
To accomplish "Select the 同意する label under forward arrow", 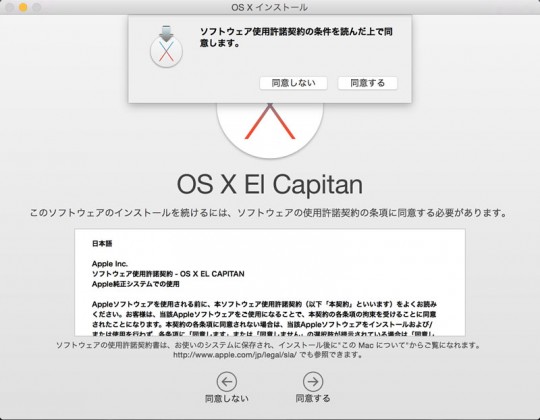I will pos(313,399).
